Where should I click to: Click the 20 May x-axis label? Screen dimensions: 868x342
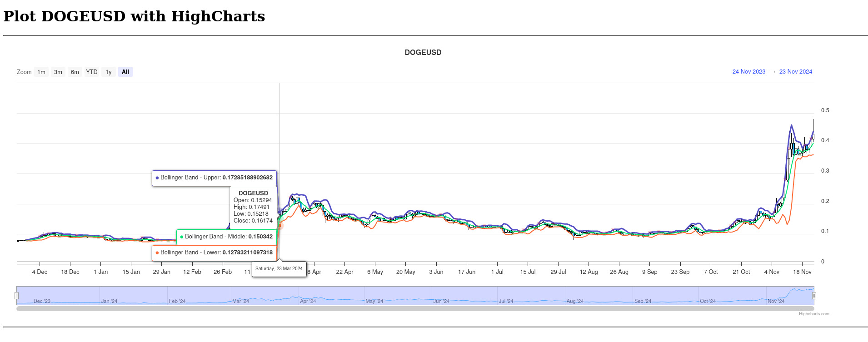tap(406, 272)
